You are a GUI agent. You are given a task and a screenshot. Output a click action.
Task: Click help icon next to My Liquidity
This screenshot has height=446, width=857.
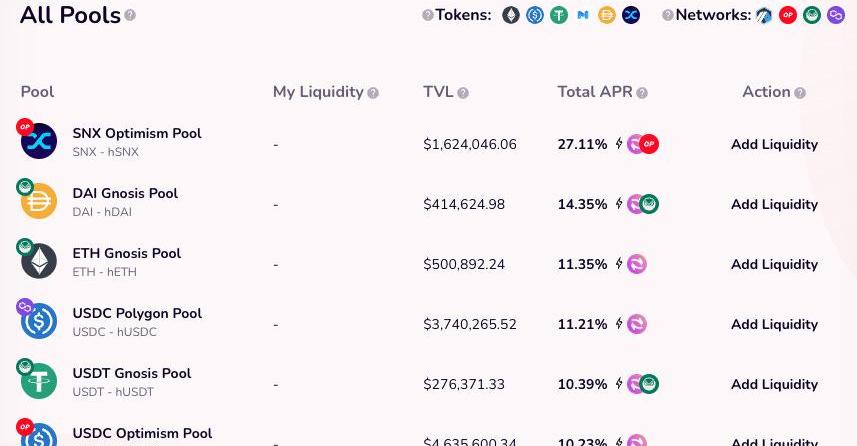[x=373, y=93]
